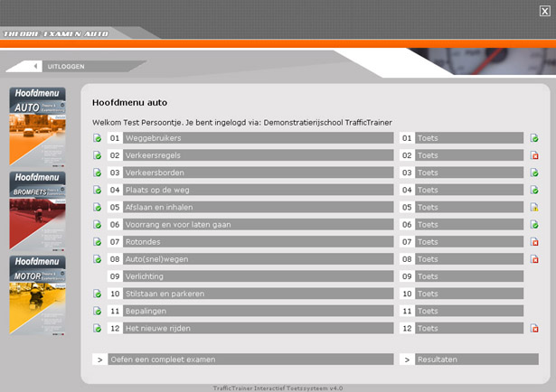Start Toets 04
556x392 pixels.
[461, 191]
